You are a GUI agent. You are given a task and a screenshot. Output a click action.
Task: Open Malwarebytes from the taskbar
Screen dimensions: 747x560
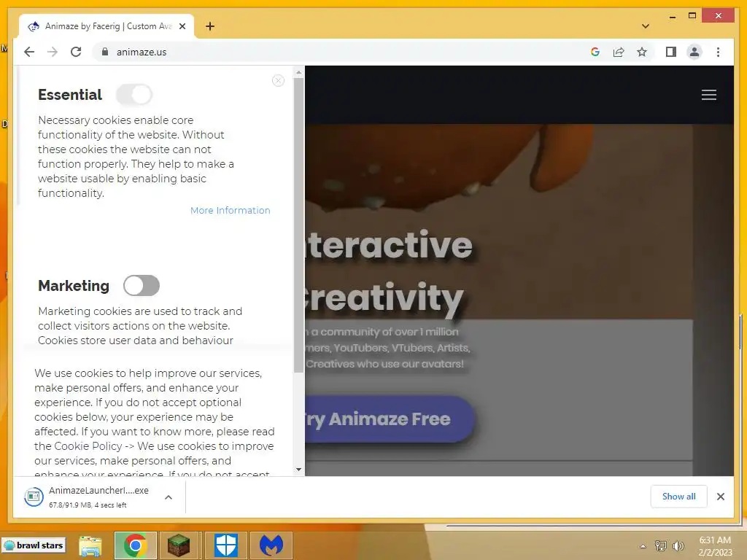click(271, 545)
